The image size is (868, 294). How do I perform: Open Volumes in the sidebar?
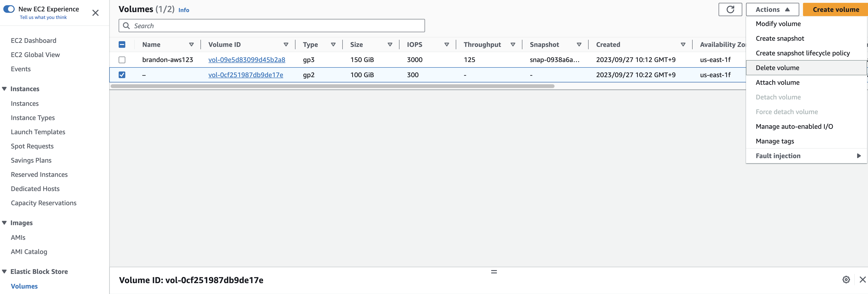click(x=24, y=286)
